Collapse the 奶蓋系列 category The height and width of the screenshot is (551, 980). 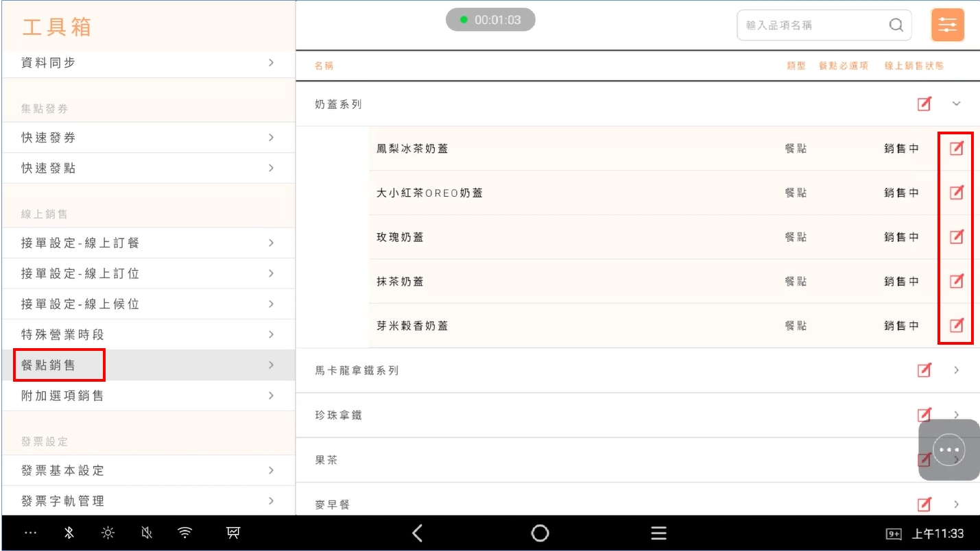click(x=957, y=104)
